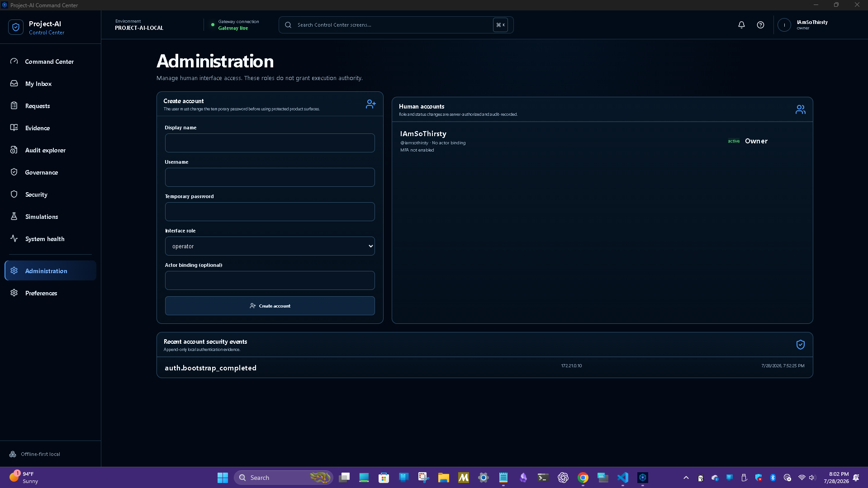
Task: Open Microsoft Store from taskbar
Action: tap(384, 478)
